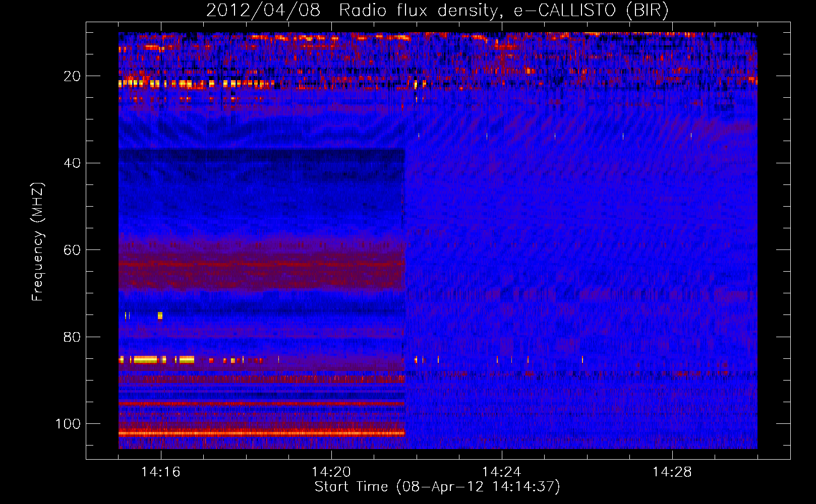This screenshot has width=816, height=504.
Task: Click the 60 MHz frequency tick label
Action: 72,250
